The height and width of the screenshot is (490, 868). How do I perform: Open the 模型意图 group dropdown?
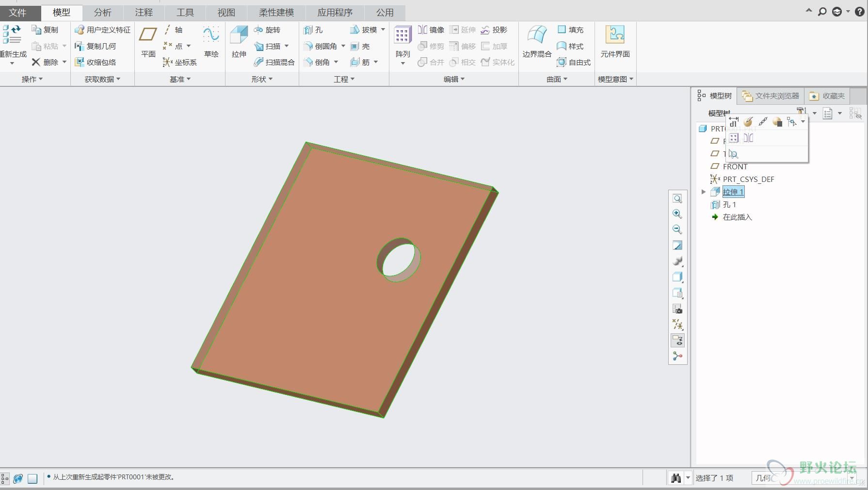615,79
